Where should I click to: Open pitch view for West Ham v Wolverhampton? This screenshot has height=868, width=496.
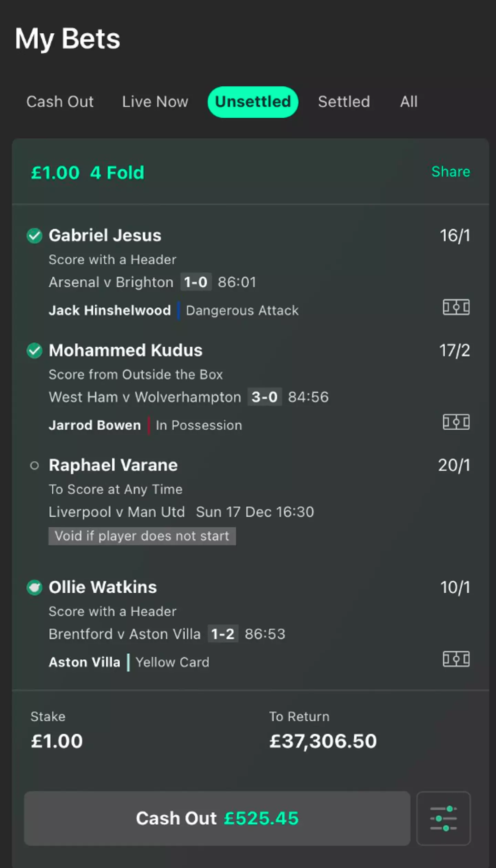(x=456, y=422)
